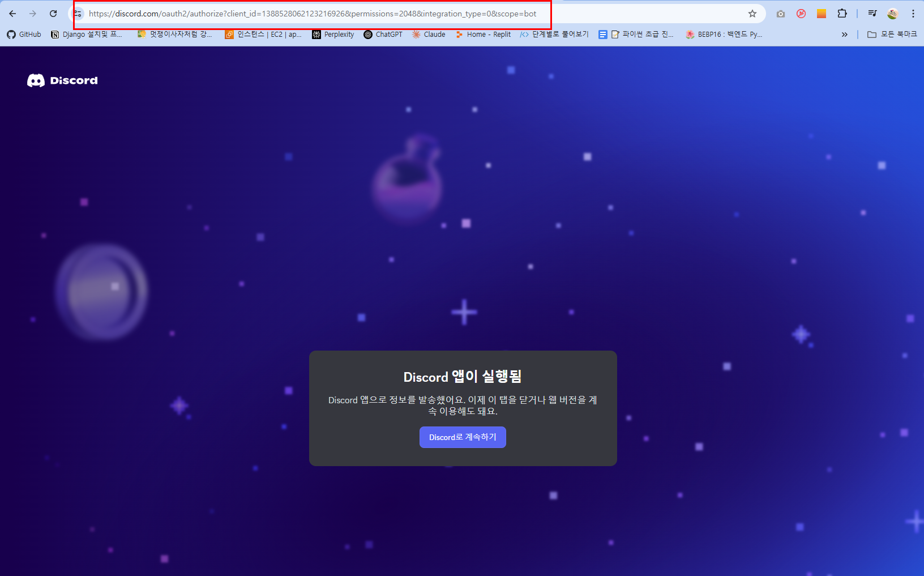Open the GitHub bookmark
Viewport: 924px width, 576px height.
(24, 35)
